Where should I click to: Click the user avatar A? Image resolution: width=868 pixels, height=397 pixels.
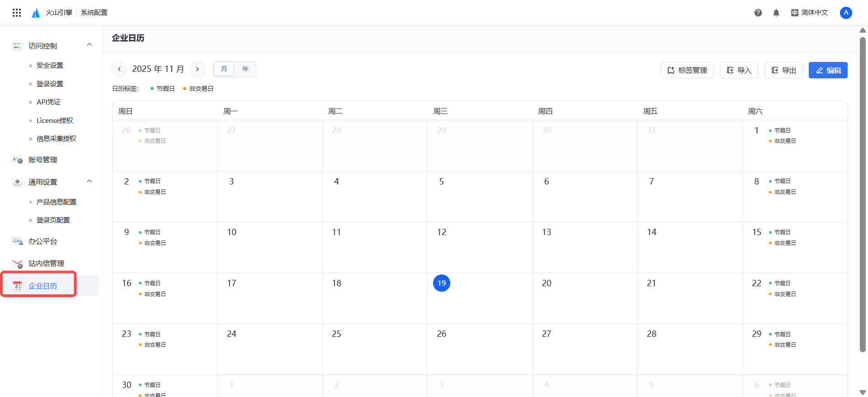point(846,13)
